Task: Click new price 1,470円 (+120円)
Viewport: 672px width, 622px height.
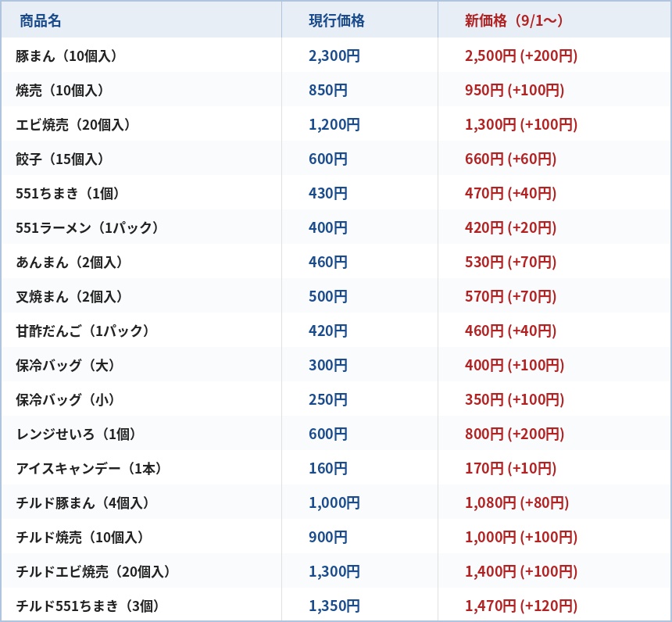Action: (521, 606)
